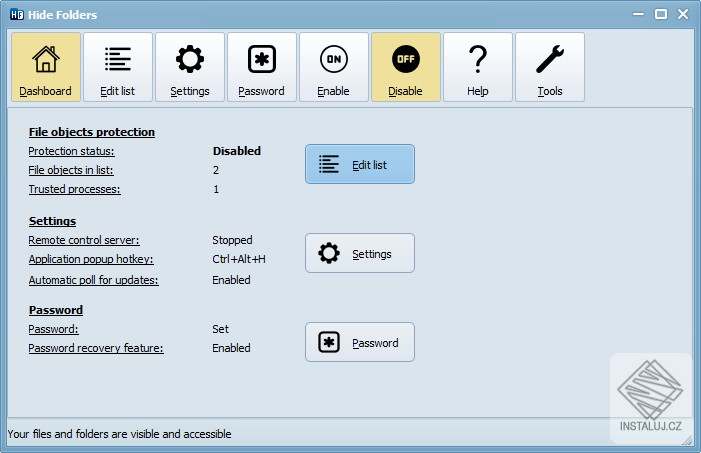The height and width of the screenshot is (453, 701).
Task: Select the Ctrl+Alt+H hotkey value
Action: click(239, 259)
